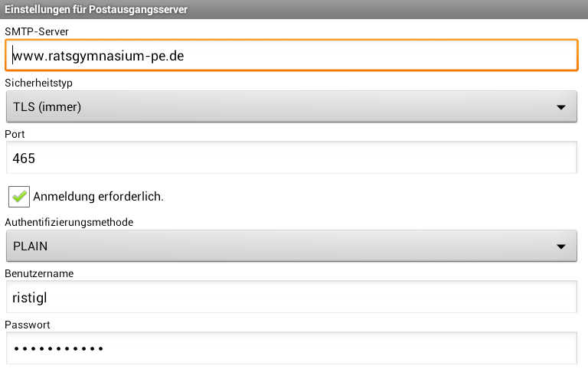This screenshot has width=588, height=369.
Task: Click the TLS (immer) text in the selector
Action: (47, 107)
